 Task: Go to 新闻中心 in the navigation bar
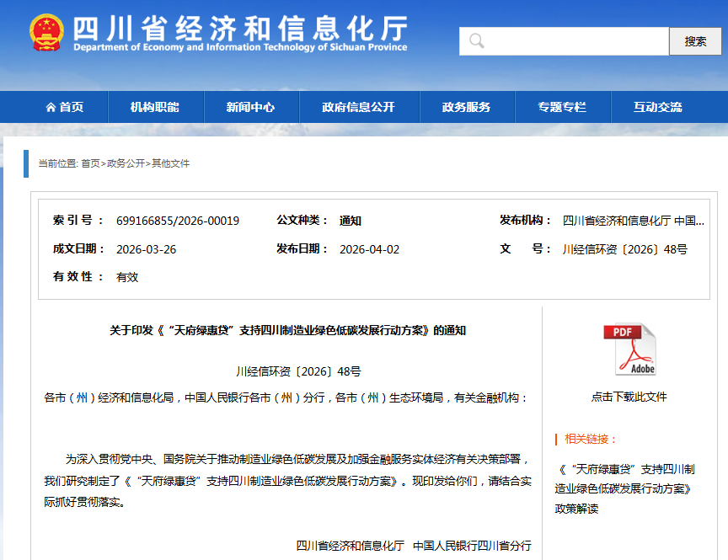coord(250,108)
